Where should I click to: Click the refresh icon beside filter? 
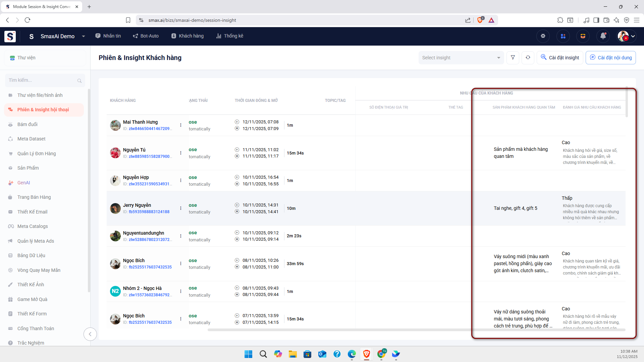(x=528, y=58)
